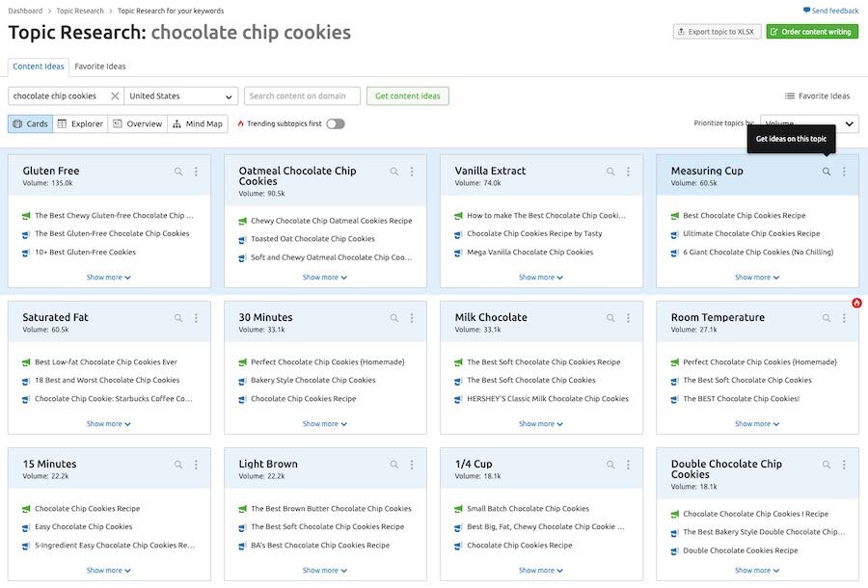This screenshot has height=588, width=868.
Task: Click search icon on Saturated Fat card
Action: (178, 318)
